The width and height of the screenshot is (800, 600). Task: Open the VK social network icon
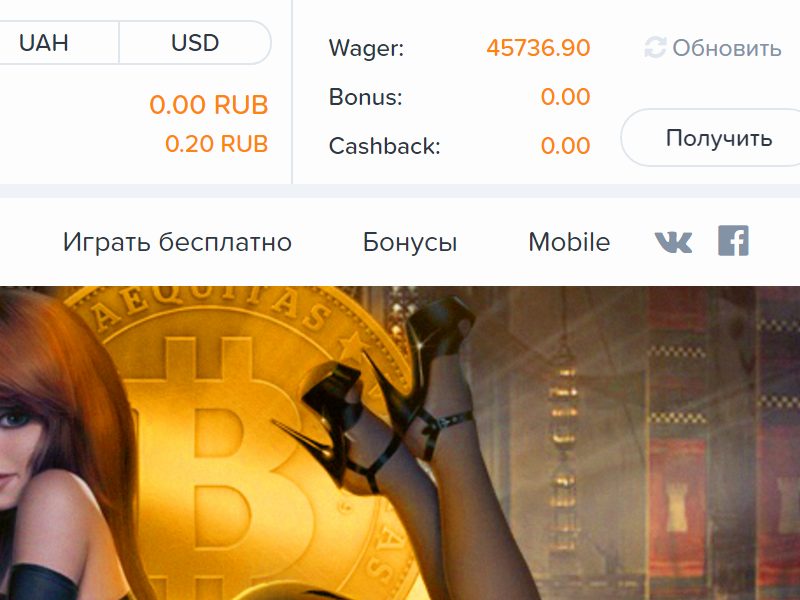tap(673, 242)
